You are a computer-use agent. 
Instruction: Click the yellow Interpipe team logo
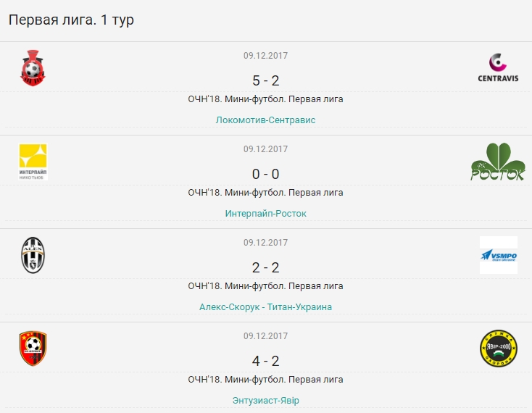point(33,162)
